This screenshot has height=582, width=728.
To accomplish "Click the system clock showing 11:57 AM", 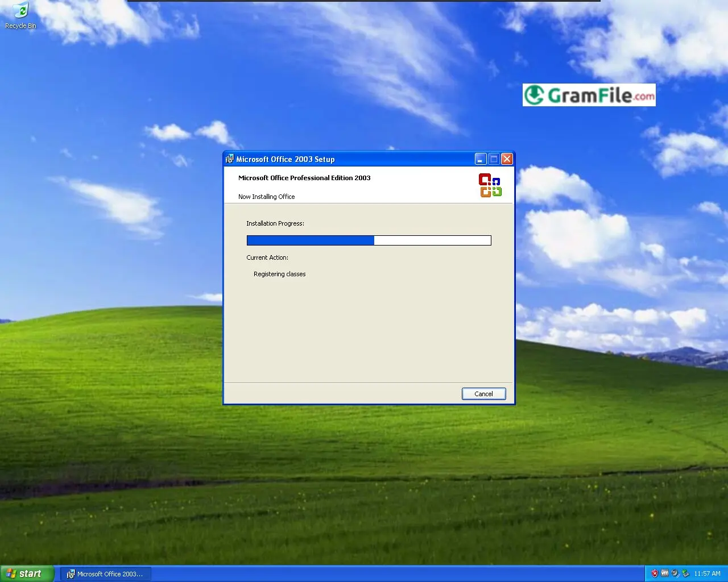I will pyautogui.click(x=707, y=573).
